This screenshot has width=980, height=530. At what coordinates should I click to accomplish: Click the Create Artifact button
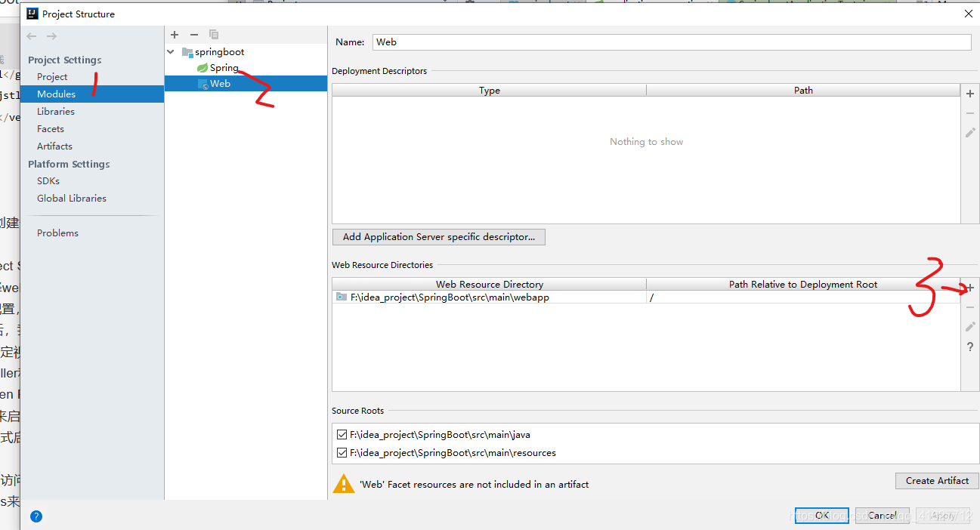tap(937, 481)
